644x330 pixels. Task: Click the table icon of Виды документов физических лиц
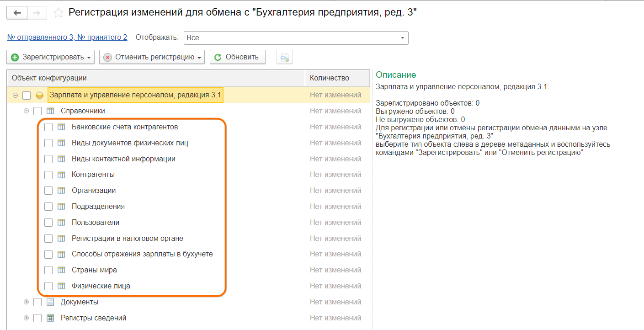point(61,143)
